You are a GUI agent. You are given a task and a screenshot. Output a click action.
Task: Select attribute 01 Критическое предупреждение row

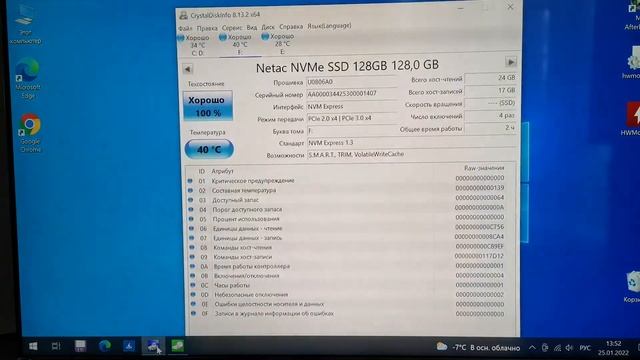(x=347, y=180)
